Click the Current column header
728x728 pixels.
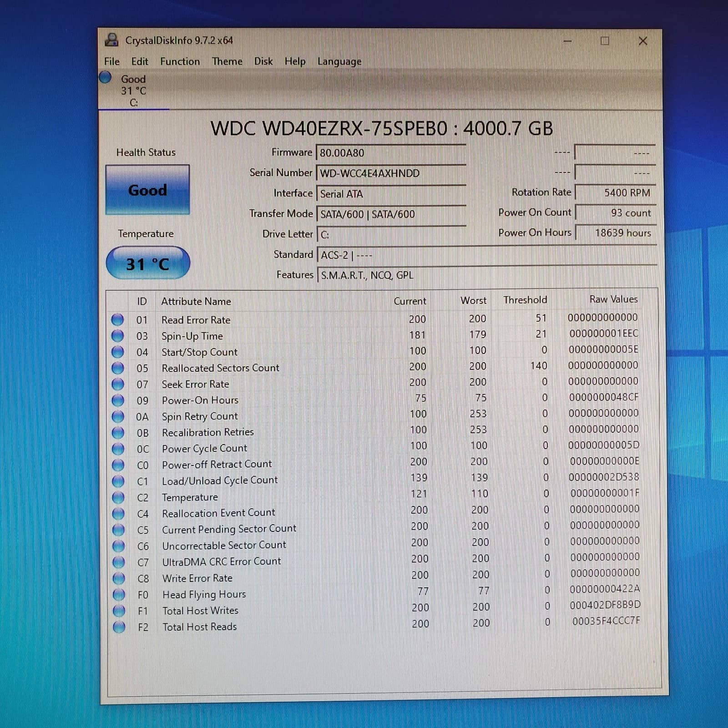pyautogui.click(x=410, y=301)
